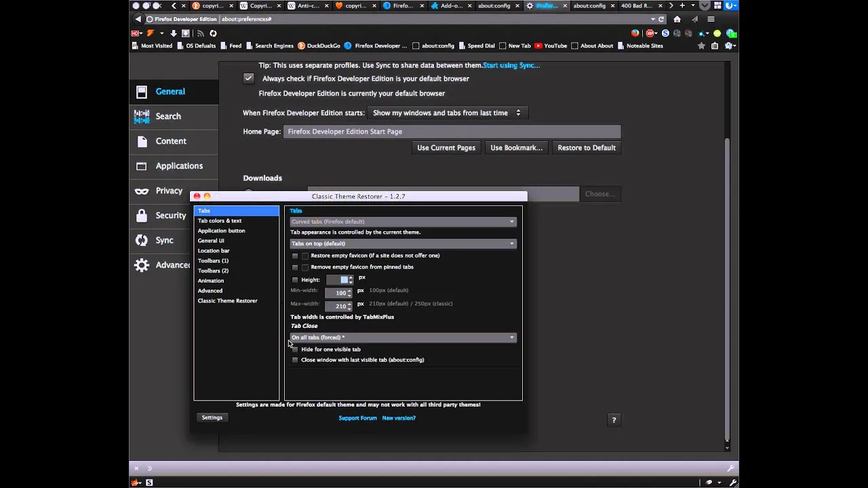Viewport: 868px width, 488px height.
Task: Click the YouTube bookmark in bookmarks bar
Action: 550,46
